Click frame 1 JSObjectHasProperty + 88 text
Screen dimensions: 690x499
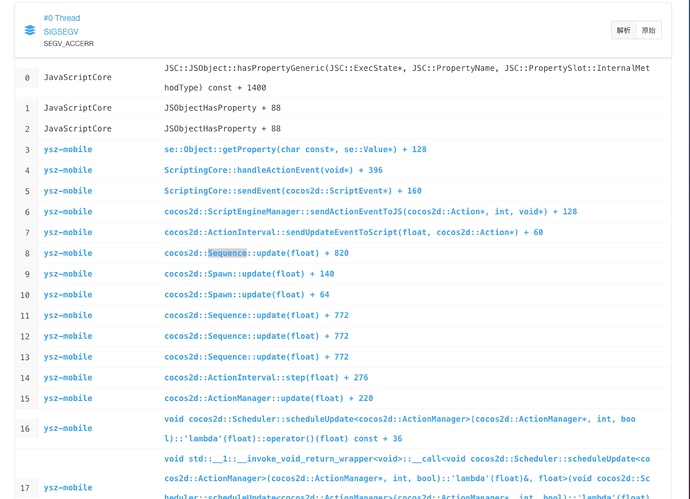222,108
